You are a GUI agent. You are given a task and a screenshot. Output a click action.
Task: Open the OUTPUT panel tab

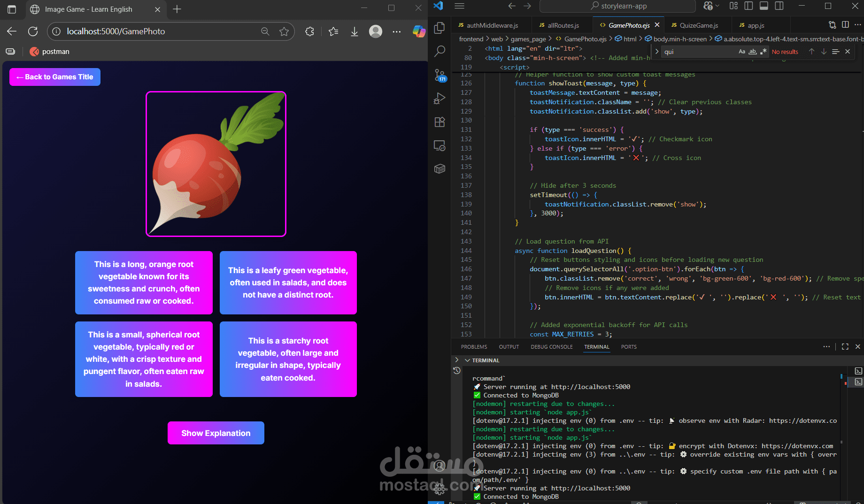[x=509, y=347]
